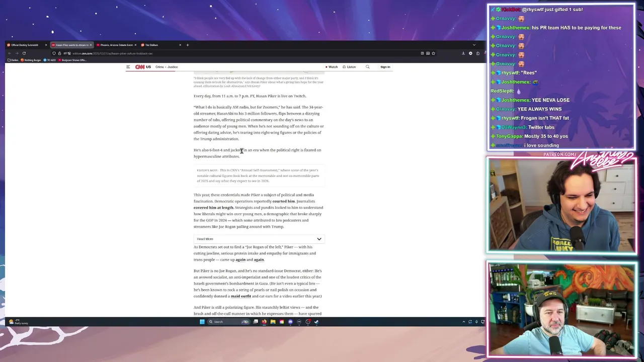Click chat message 'Frogan isn't THAT fat'
Screen dimensions: 644x362
point(545,118)
